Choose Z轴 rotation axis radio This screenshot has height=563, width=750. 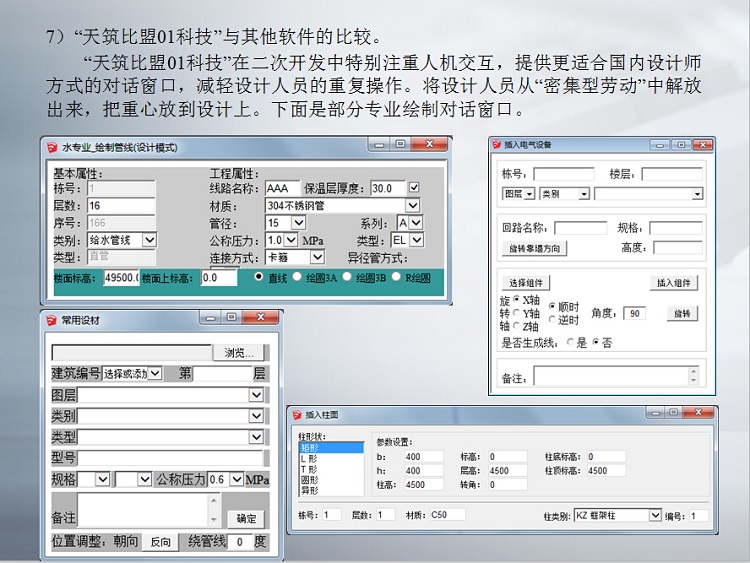click(516, 325)
